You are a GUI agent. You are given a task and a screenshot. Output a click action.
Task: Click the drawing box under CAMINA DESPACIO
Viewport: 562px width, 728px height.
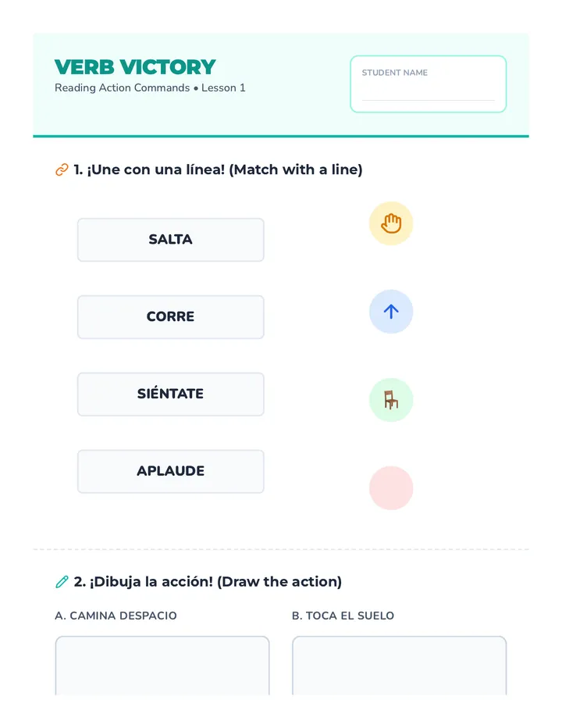(x=162, y=666)
